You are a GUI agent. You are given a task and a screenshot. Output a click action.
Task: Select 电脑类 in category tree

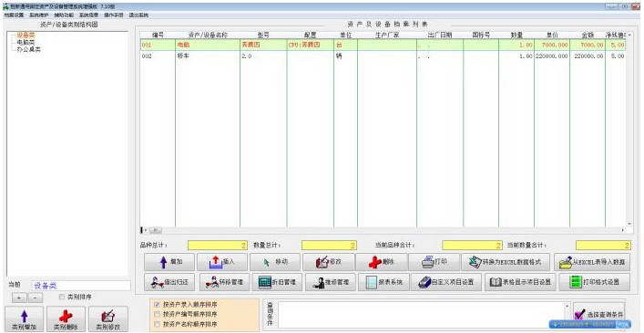(x=26, y=42)
